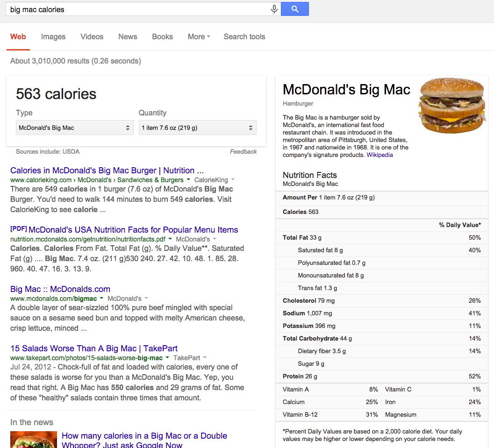494x448 pixels.
Task: Click the news story burger thumbnail
Action: coord(33,440)
